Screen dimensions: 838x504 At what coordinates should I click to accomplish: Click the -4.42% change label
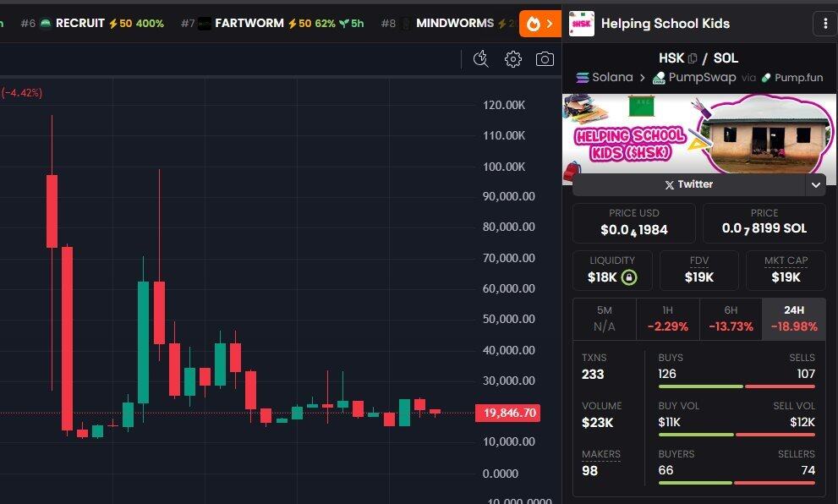(x=22, y=93)
